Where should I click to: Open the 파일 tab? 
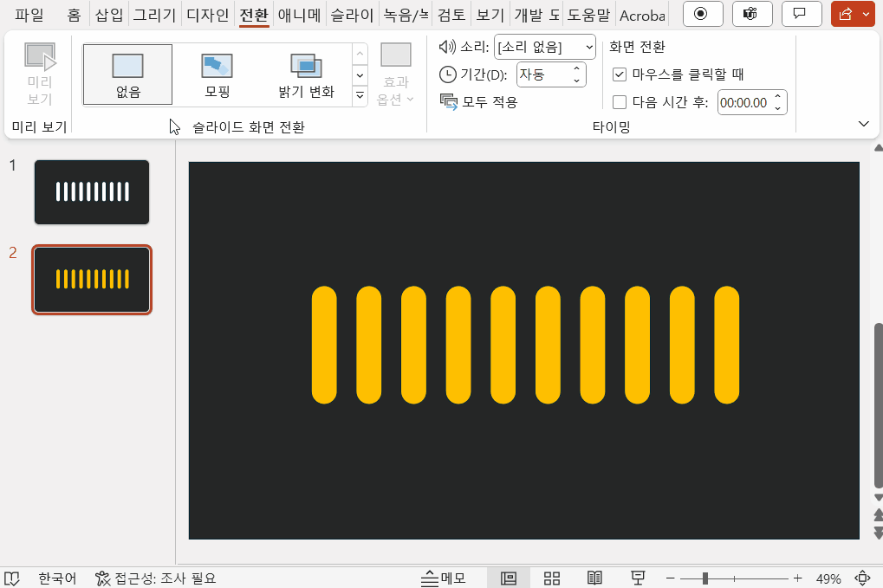[x=29, y=15]
